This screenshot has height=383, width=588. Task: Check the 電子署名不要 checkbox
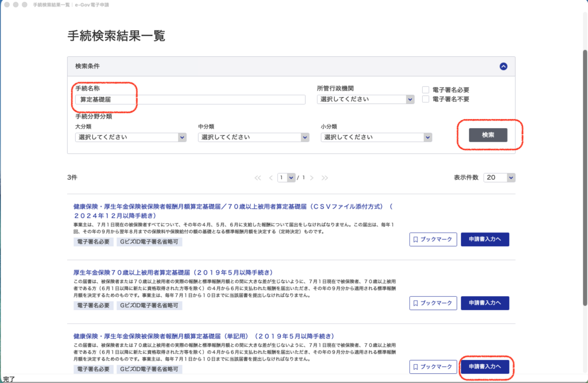click(x=425, y=99)
